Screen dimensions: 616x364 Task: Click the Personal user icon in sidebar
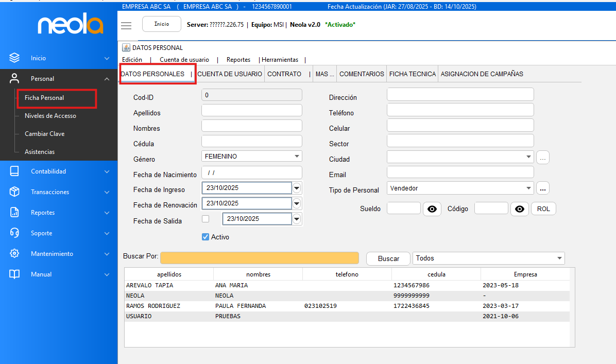coord(14,79)
